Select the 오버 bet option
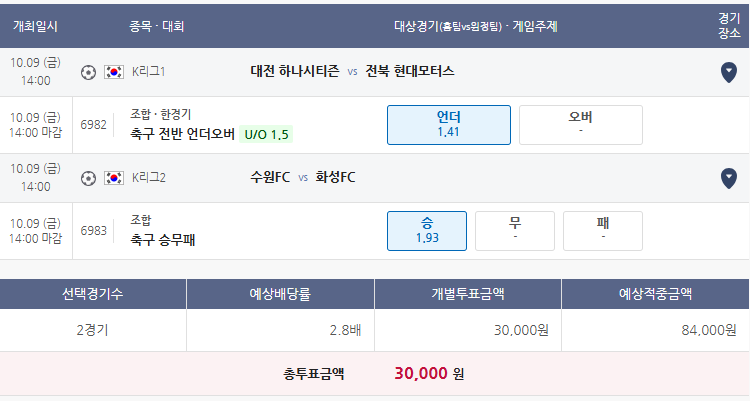Viewport: 750px width, 401px height. coord(581,125)
